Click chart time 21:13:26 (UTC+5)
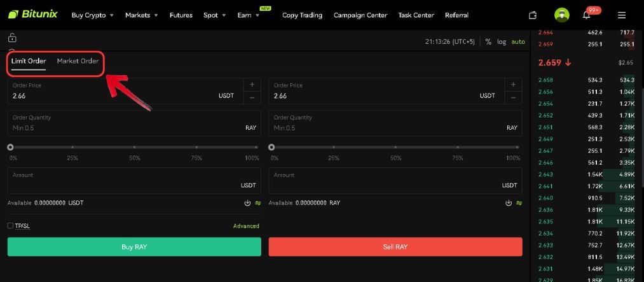Screen dimensions: 644x282 [x=449, y=41]
